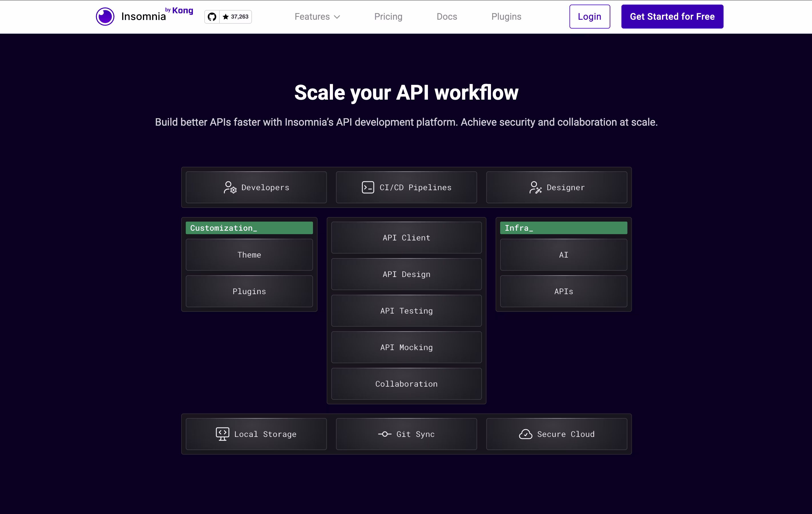Open the Pricing nav item
The height and width of the screenshot is (514, 812).
click(388, 17)
